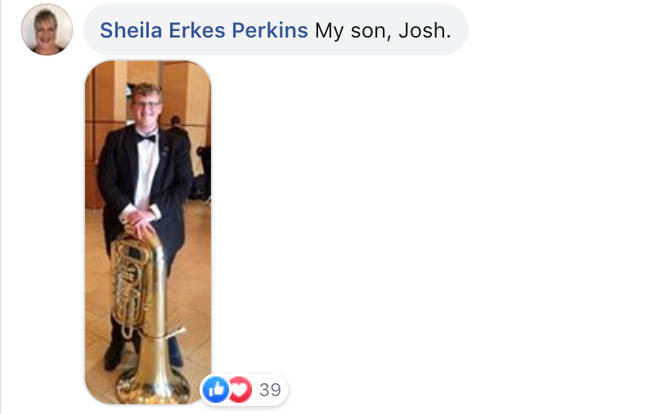The image size is (660, 414).
Task: Open the Sheila Erkes Perkins profile name link
Action: 204,30
